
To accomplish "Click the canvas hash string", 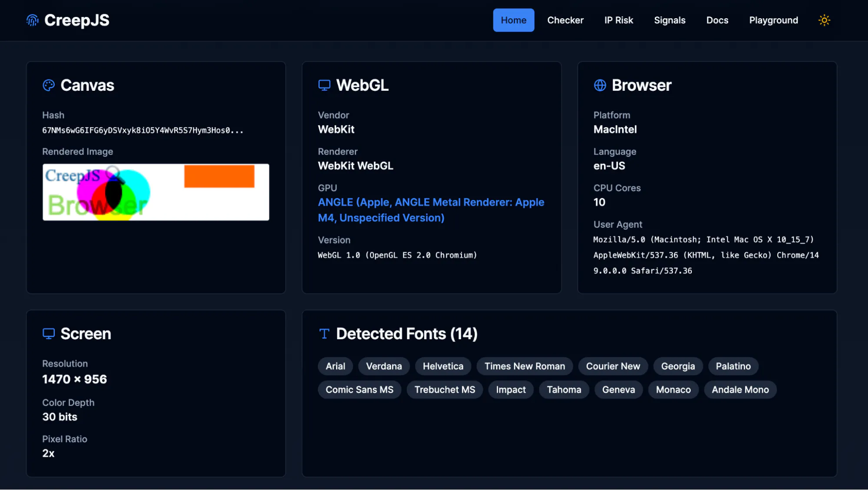I will pyautogui.click(x=143, y=130).
